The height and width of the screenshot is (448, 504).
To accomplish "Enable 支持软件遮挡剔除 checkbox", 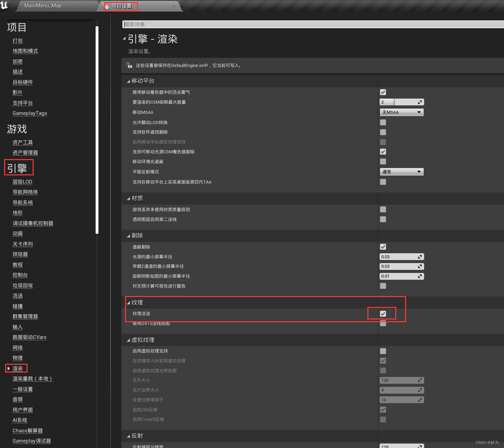I will click(383, 132).
